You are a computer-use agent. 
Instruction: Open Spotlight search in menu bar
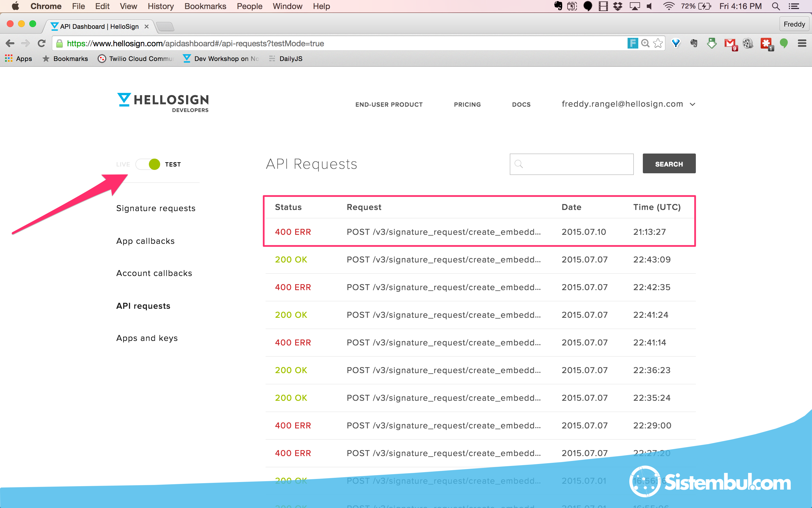tap(776, 6)
